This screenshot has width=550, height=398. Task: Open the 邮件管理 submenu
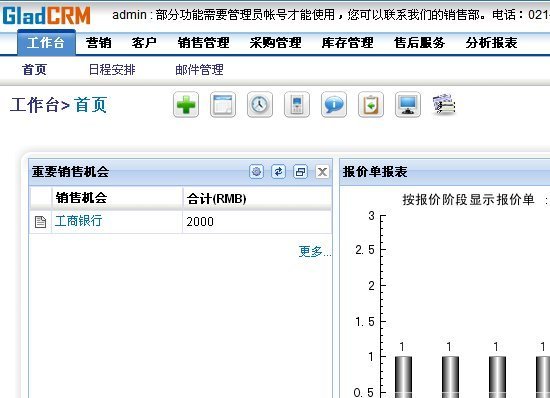click(199, 69)
